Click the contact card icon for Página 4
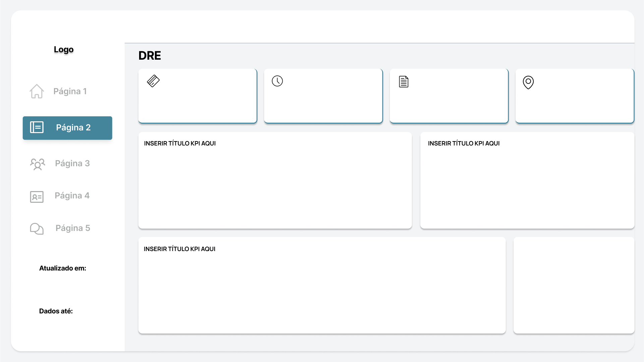Screen dimensions: 644x362 [x=37, y=197]
